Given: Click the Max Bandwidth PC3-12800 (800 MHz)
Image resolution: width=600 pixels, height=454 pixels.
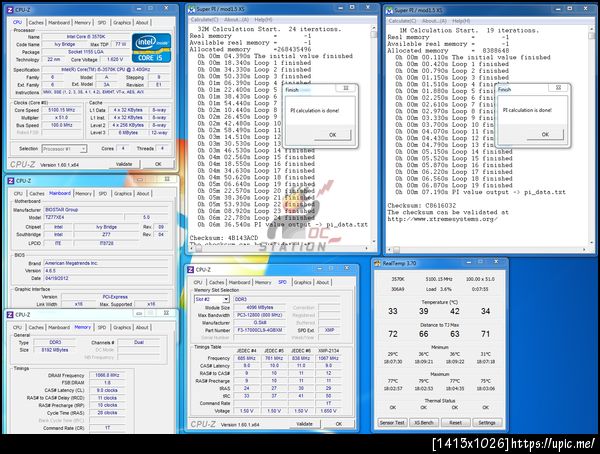Looking at the screenshot, I should (260, 315).
